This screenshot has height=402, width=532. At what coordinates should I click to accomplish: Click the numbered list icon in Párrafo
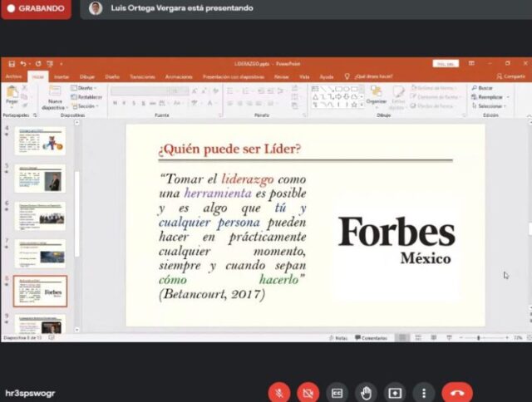(x=247, y=91)
